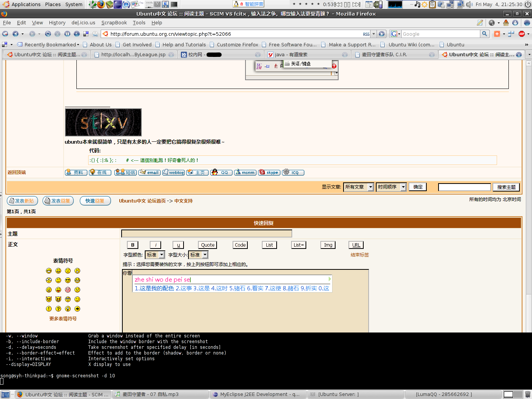The image size is (532, 399).
Task: Click the msnm contact button
Action: [245, 172]
